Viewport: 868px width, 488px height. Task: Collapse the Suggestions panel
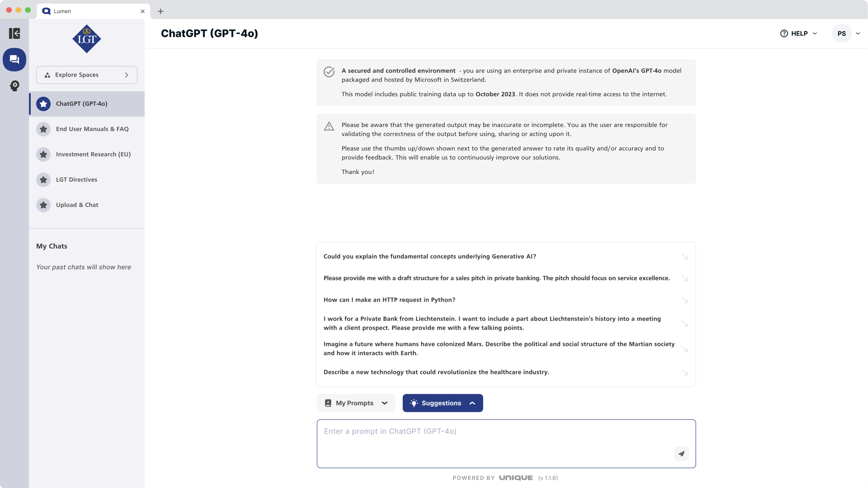point(472,403)
